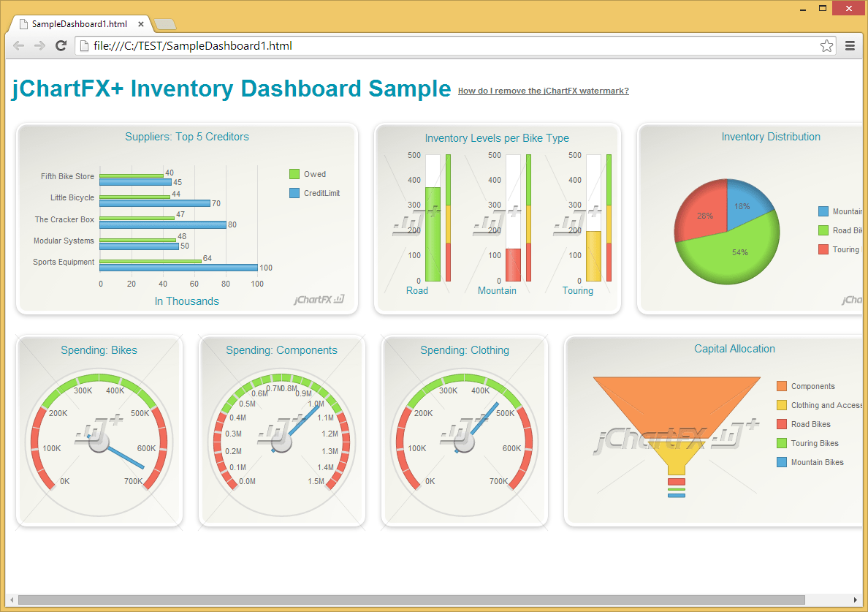Click the Road Bikes red legend swatch
This screenshot has height=612, width=868.
782,424
